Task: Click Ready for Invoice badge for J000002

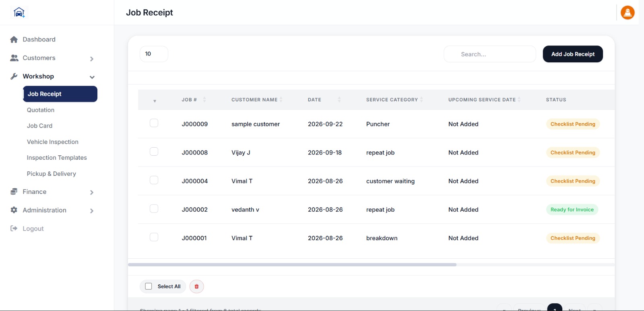Action: pos(572,210)
